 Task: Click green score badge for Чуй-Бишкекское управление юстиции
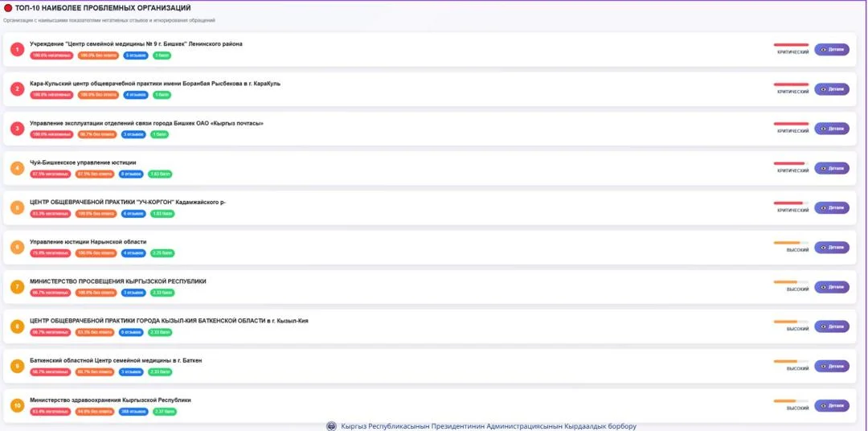pyautogui.click(x=161, y=174)
